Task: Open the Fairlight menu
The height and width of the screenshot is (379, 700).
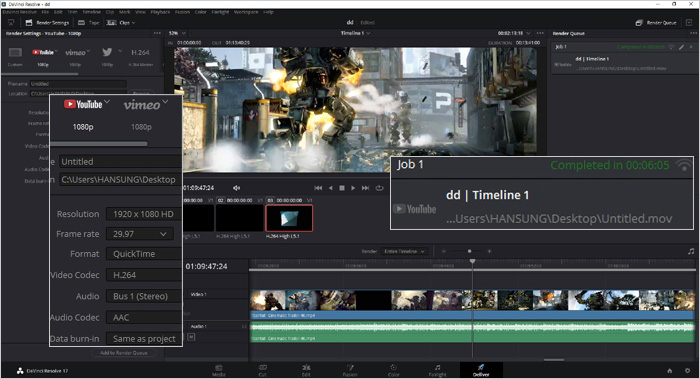Action: tap(220, 12)
